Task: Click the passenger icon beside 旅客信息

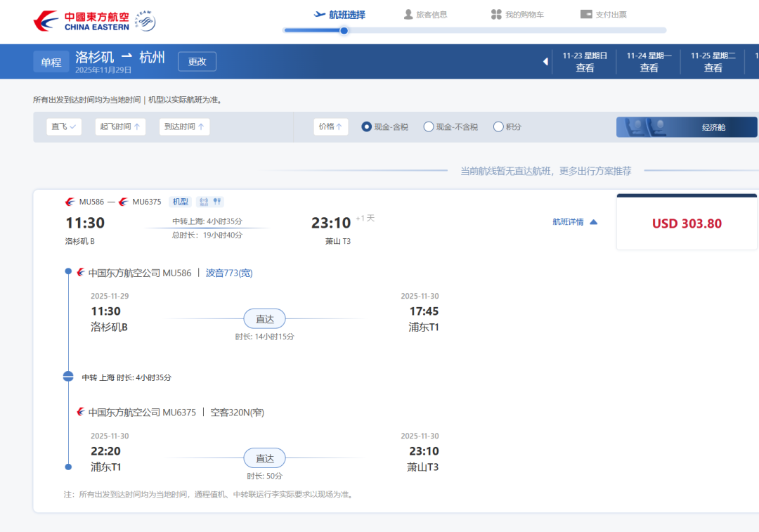Action: (x=408, y=14)
